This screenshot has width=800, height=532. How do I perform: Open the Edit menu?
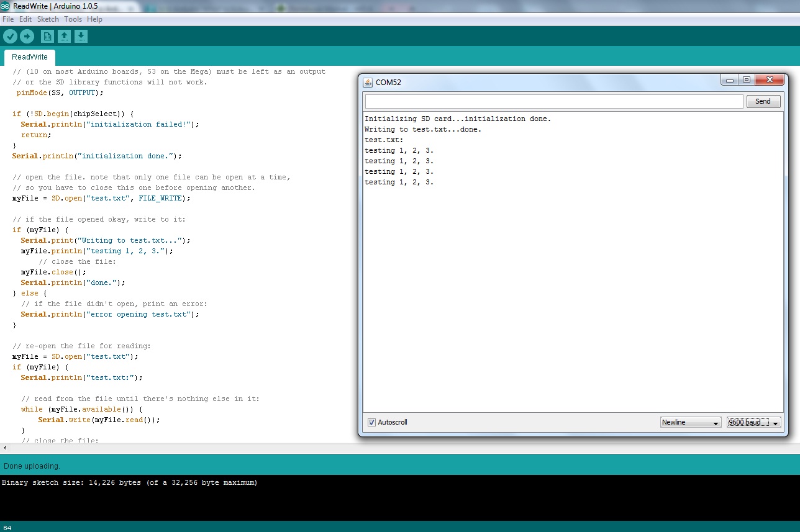click(x=25, y=19)
